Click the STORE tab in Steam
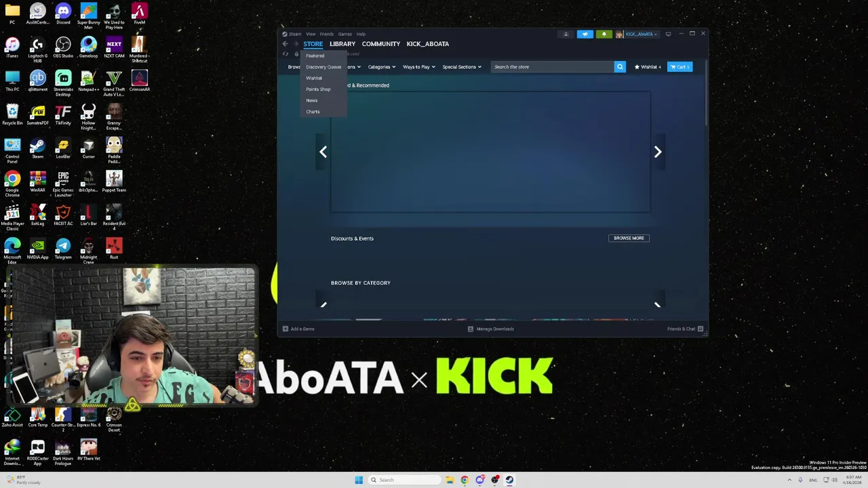This screenshot has height=488, width=868. point(313,44)
